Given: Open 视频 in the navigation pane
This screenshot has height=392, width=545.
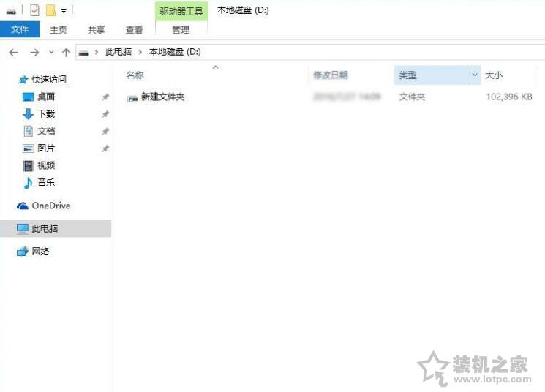Looking at the screenshot, I should (46, 165).
